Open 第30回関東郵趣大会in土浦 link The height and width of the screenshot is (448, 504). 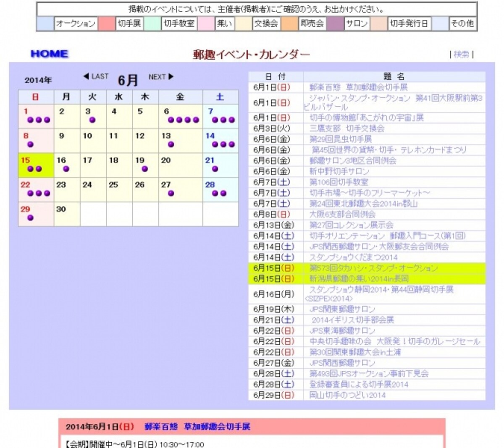(x=355, y=352)
